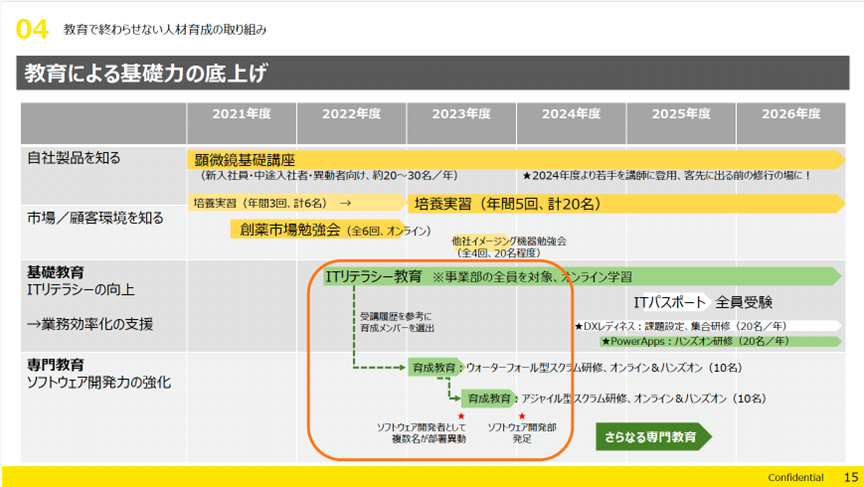The image size is (864, 487).
Task: Click the page number 15
Action: (x=850, y=477)
